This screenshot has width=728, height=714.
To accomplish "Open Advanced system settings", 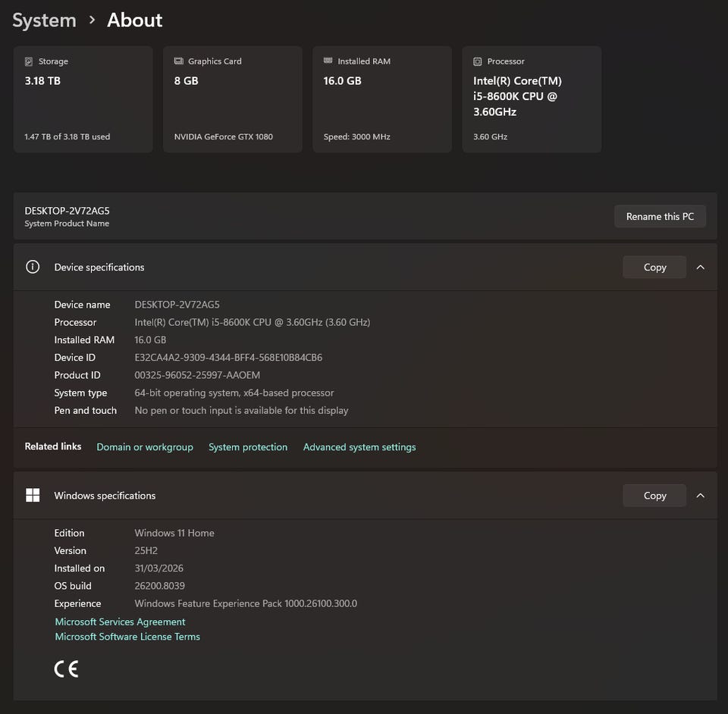I will coord(359,446).
